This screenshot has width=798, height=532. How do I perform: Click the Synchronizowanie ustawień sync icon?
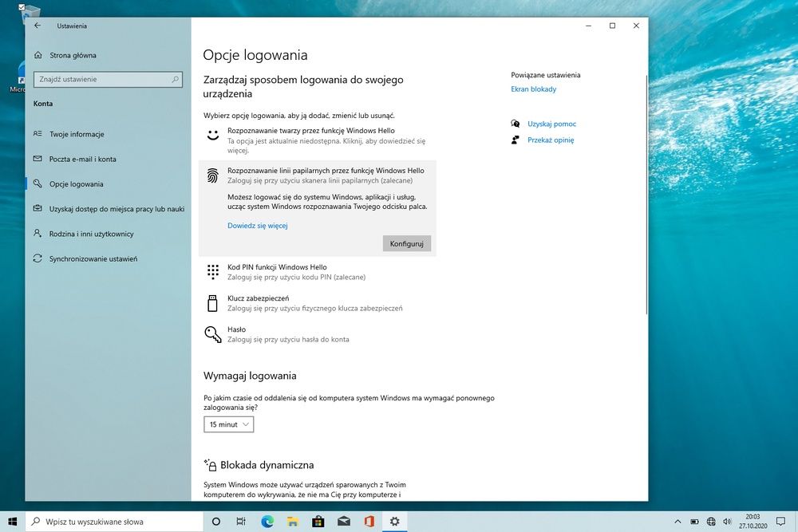[38, 258]
